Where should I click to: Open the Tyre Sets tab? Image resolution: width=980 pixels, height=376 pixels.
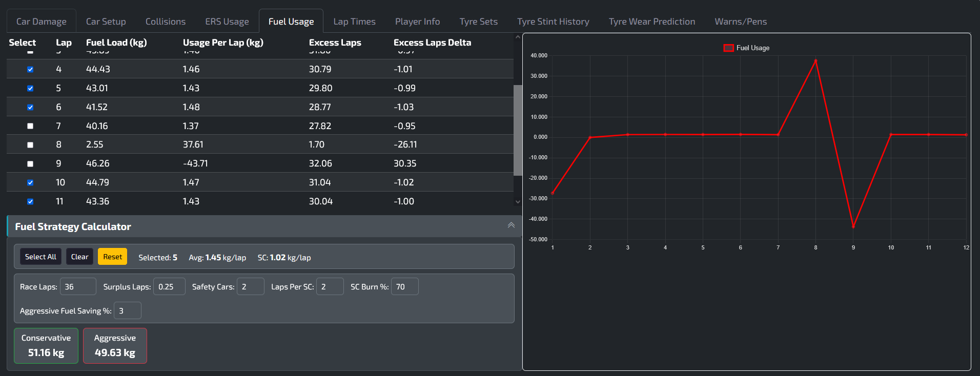479,22
